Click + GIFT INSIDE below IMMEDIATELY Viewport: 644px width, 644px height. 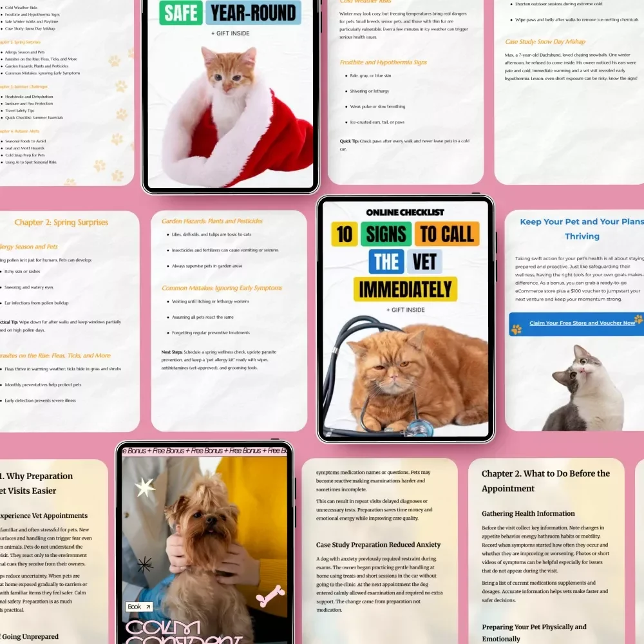coord(405,310)
